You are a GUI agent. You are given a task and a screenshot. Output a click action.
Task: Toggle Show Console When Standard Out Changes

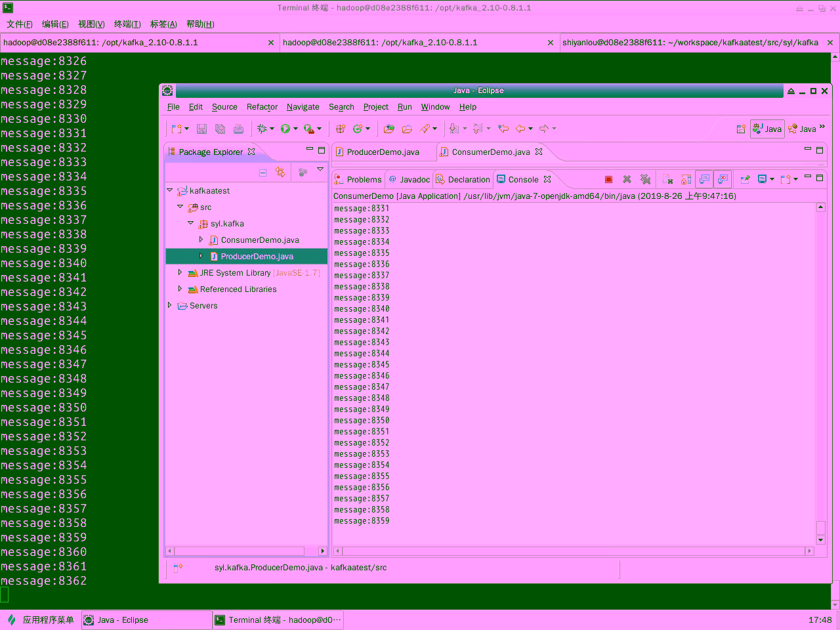(704, 179)
